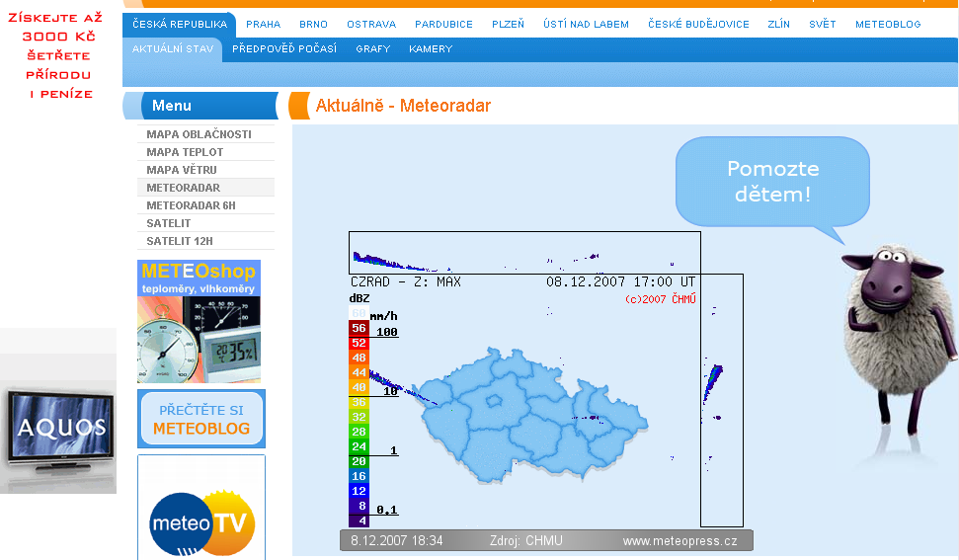
Task: Open 'Satelit 12H' side menu link
Action: click(x=180, y=241)
